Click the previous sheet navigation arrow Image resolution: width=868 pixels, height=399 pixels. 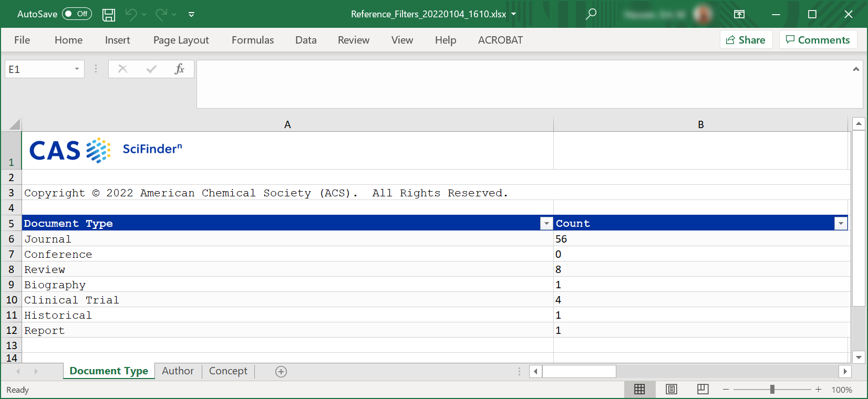[x=18, y=372]
